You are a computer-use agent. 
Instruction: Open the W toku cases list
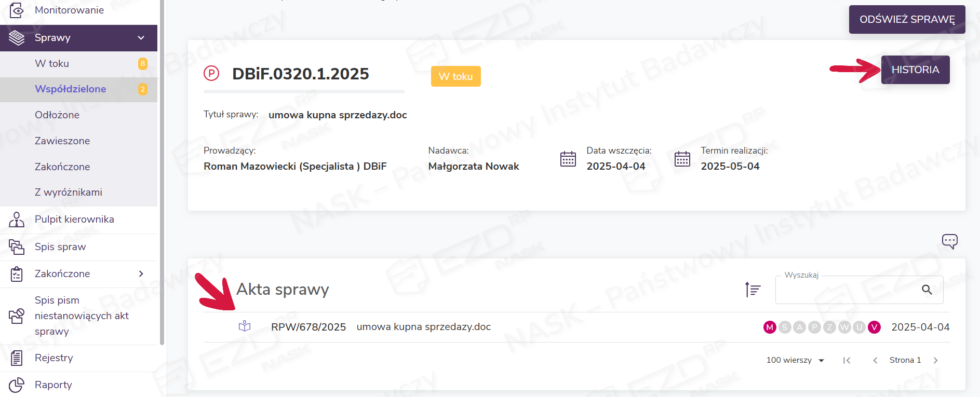coord(52,64)
